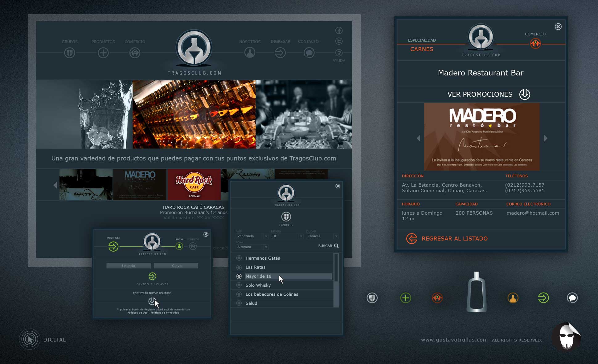Select the Las Ratas radio button
This screenshot has width=598, height=364.
click(x=239, y=267)
